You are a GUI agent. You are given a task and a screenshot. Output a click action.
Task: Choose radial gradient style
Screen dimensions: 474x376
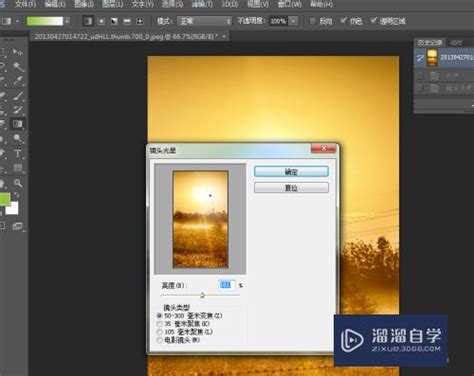[x=101, y=21]
